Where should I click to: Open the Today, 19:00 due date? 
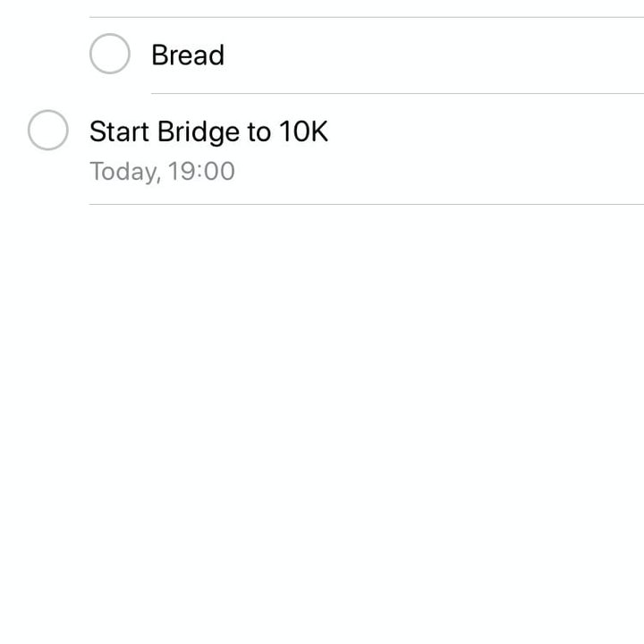point(162,171)
